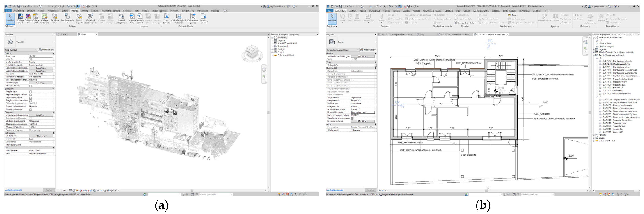Open the Vista 3D: {3D} type dropdown
The image size is (644, 214).
coord(36,50)
